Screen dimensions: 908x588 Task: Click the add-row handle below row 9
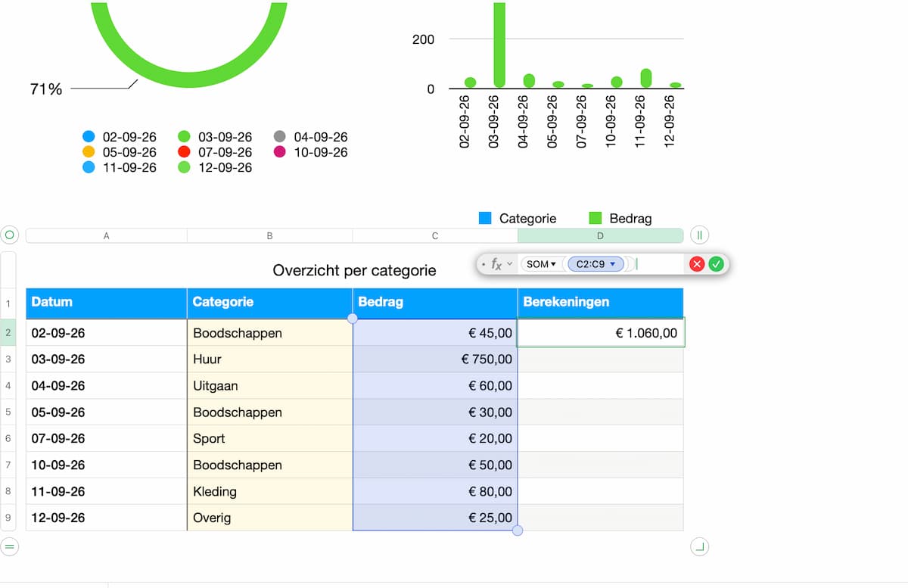point(10,546)
